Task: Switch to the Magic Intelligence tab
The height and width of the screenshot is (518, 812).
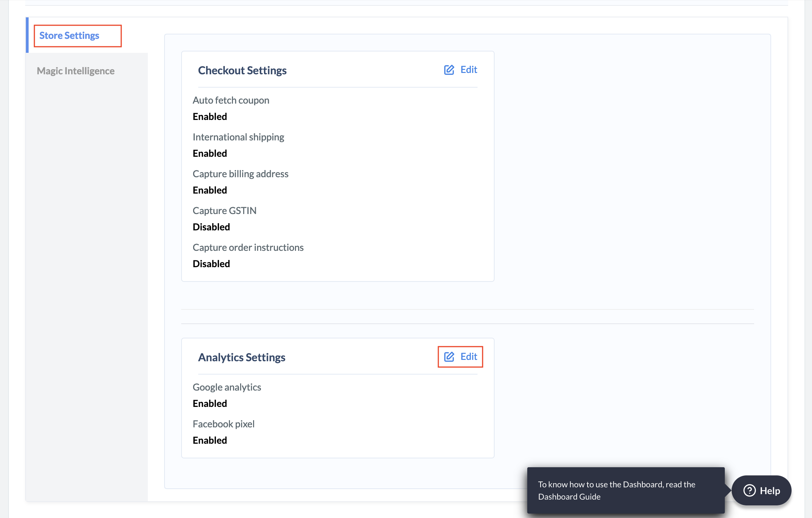Action: pyautogui.click(x=76, y=71)
